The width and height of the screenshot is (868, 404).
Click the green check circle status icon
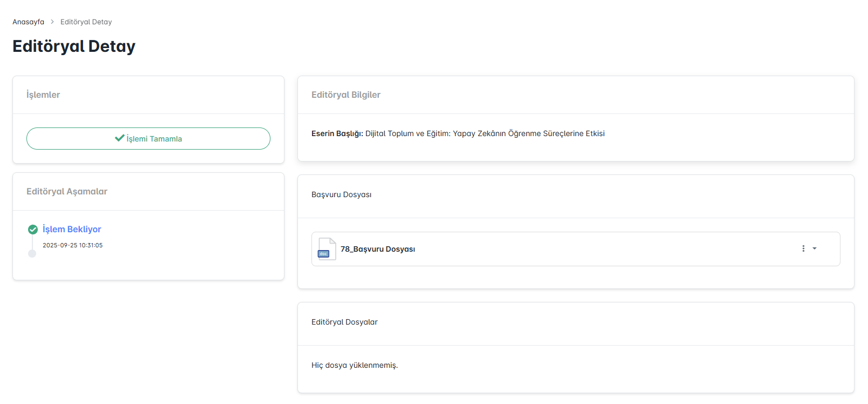pyautogui.click(x=32, y=230)
